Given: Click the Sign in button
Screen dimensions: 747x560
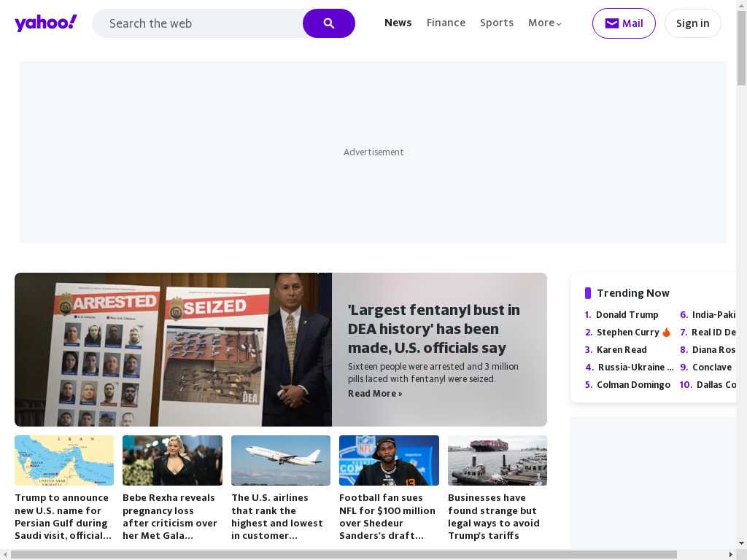Looking at the screenshot, I should [693, 23].
